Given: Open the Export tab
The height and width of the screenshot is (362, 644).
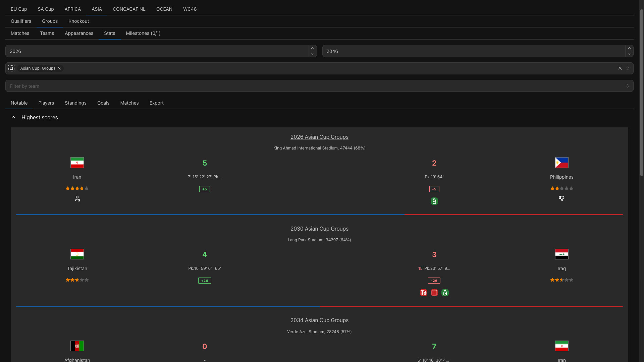Looking at the screenshot, I should [x=157, y=103].
